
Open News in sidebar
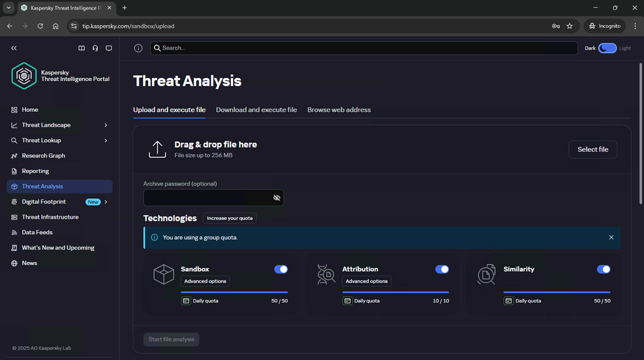60,263
